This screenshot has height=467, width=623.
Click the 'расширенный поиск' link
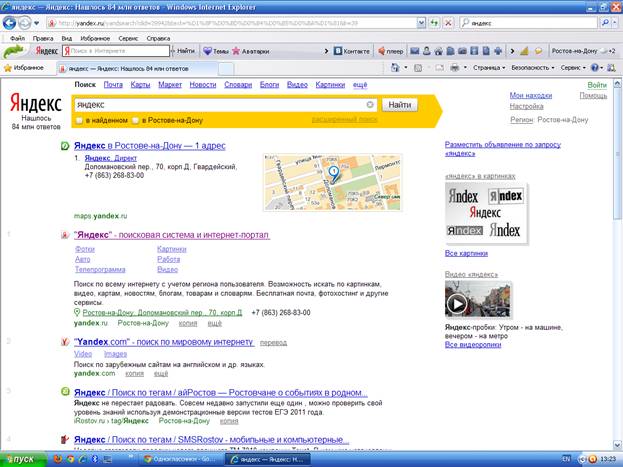pyautogui.click(x=344, y=119)
